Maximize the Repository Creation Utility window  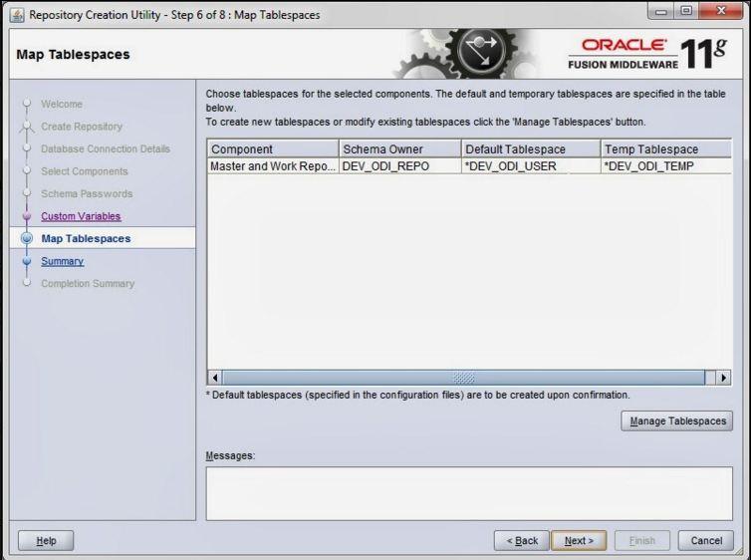686,12
